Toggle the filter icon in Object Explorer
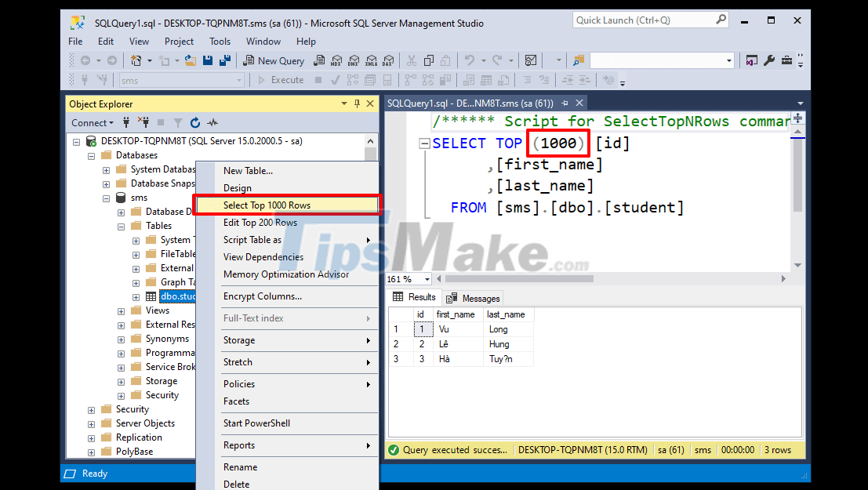Viewport: 868px width, 490px height. click(x=178, y=122)
